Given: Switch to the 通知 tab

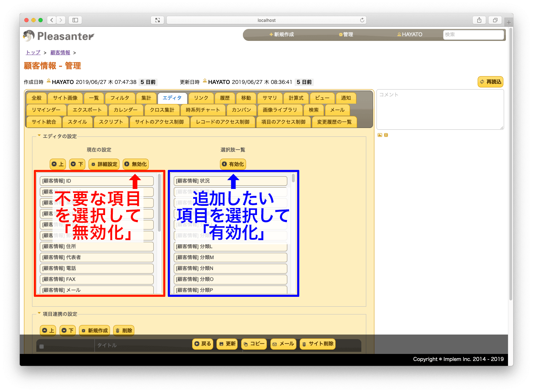Looking at the screenshot, I should click(346, 98).
